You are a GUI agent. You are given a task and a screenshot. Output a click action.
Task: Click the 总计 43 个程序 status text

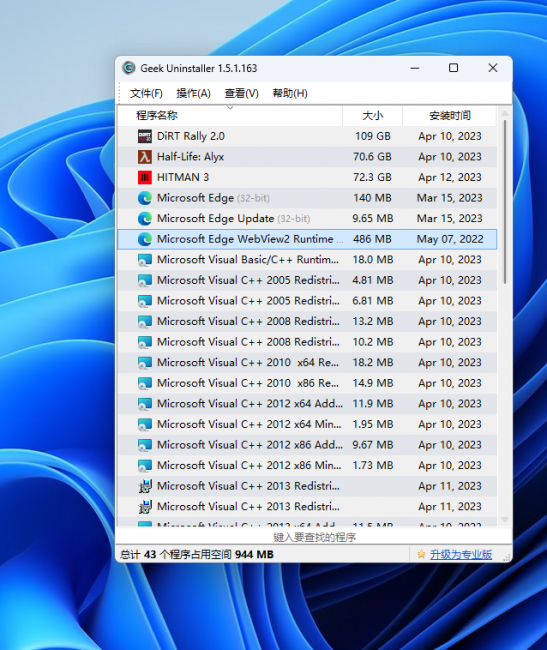pos(197,555)
